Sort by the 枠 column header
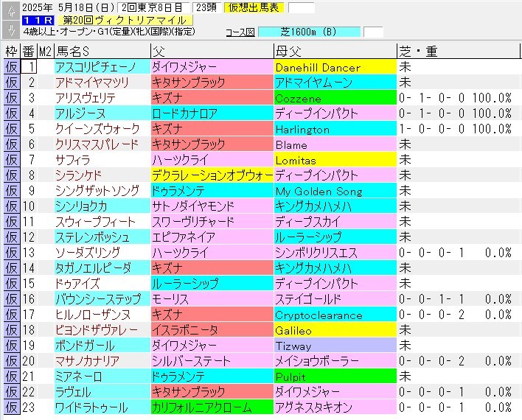This screenshot has height=420, width=522. [11, 52]
